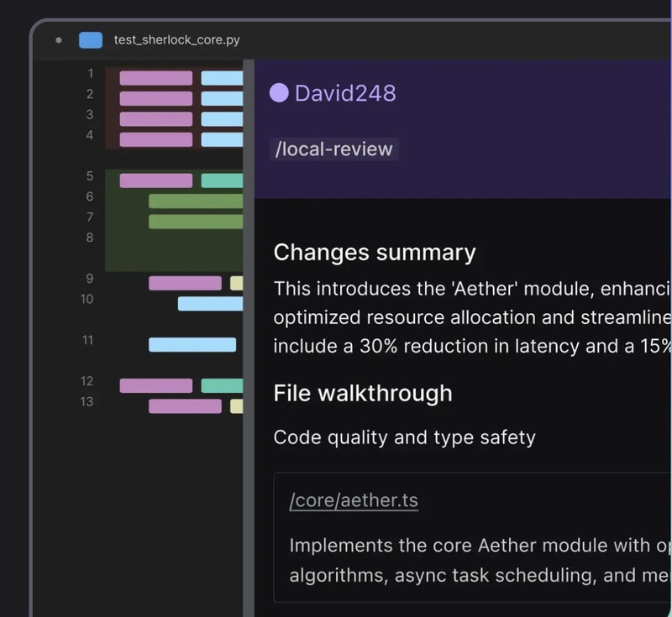Click the green added code block on line 6
The height and width of the screenshot is (617, 672).
(x=195, y=201)
